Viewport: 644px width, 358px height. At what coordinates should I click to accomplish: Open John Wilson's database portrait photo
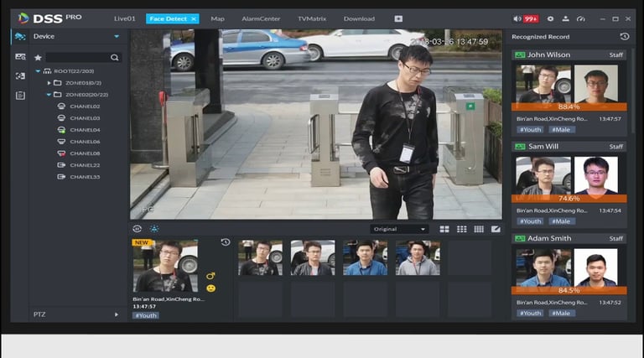click(x=596, y=84)
